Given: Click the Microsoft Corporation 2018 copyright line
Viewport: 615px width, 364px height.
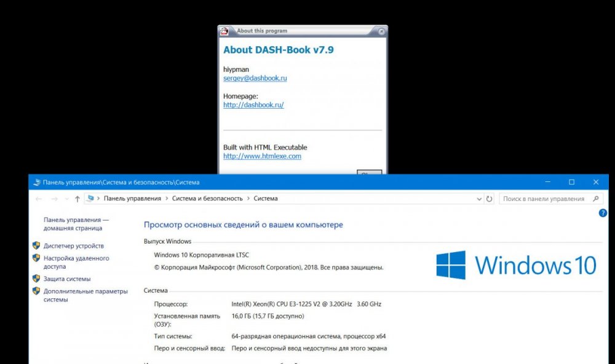Looking at the screenshot, I should tap(269, 267).
